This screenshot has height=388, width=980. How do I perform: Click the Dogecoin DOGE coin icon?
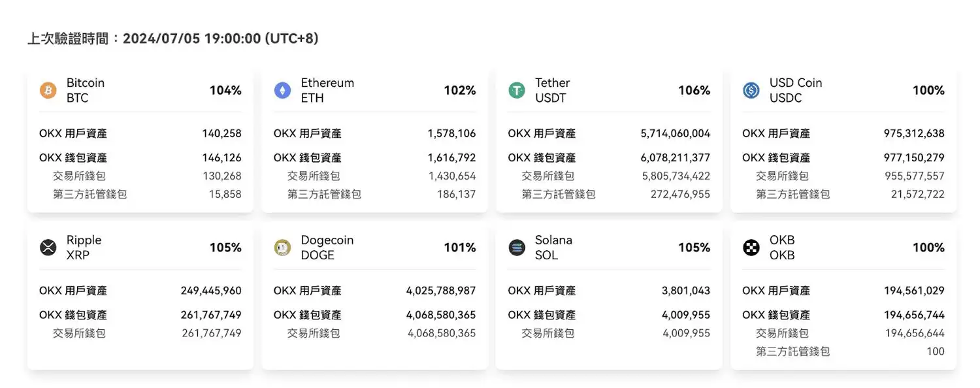pyautogui.click(x=282, y=248)
